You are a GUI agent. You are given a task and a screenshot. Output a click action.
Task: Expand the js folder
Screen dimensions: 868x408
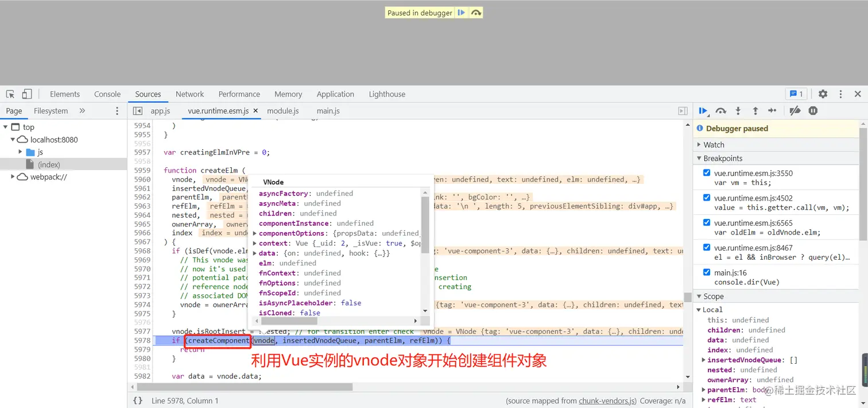[x=21, y=152]
